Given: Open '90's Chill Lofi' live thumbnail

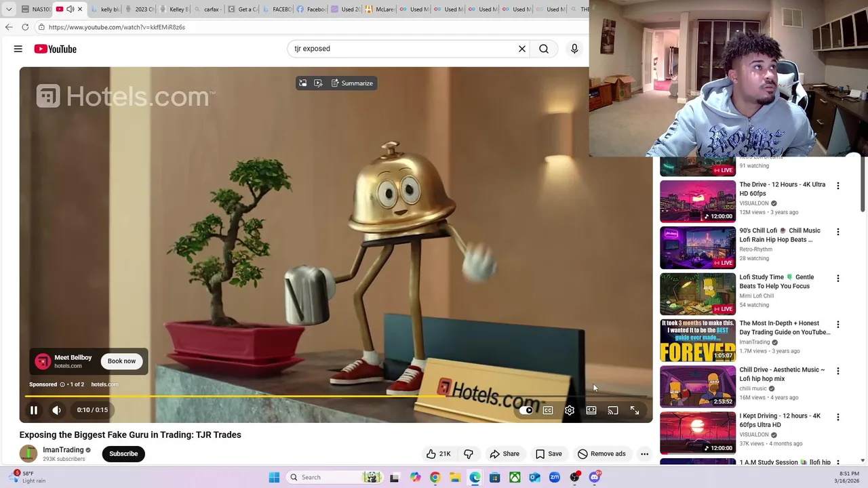Looking at the screenshot, I should click(698, 247).
